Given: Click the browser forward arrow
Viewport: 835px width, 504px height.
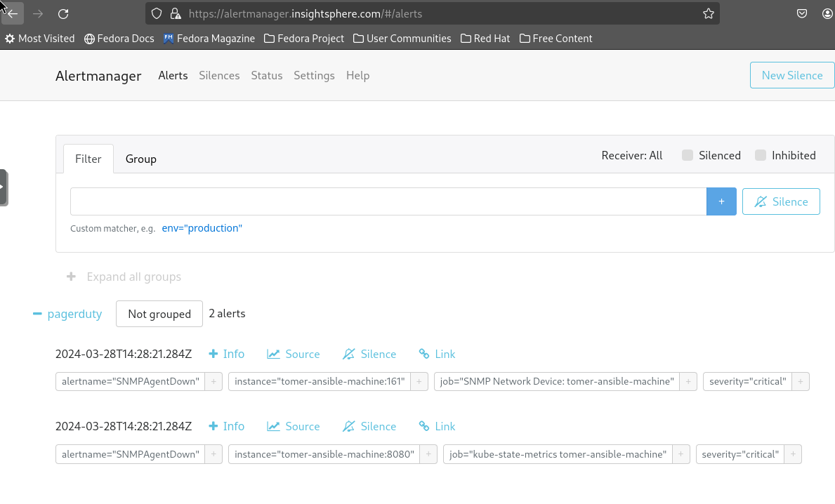Looking at the screenshot, I should pos(38,14).
